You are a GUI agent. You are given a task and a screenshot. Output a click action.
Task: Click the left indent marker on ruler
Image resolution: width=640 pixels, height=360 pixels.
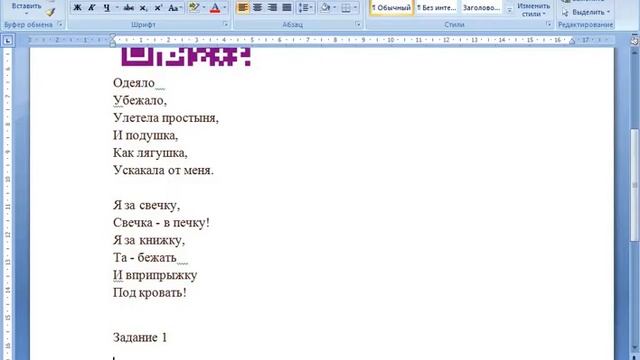click(113, 40)
